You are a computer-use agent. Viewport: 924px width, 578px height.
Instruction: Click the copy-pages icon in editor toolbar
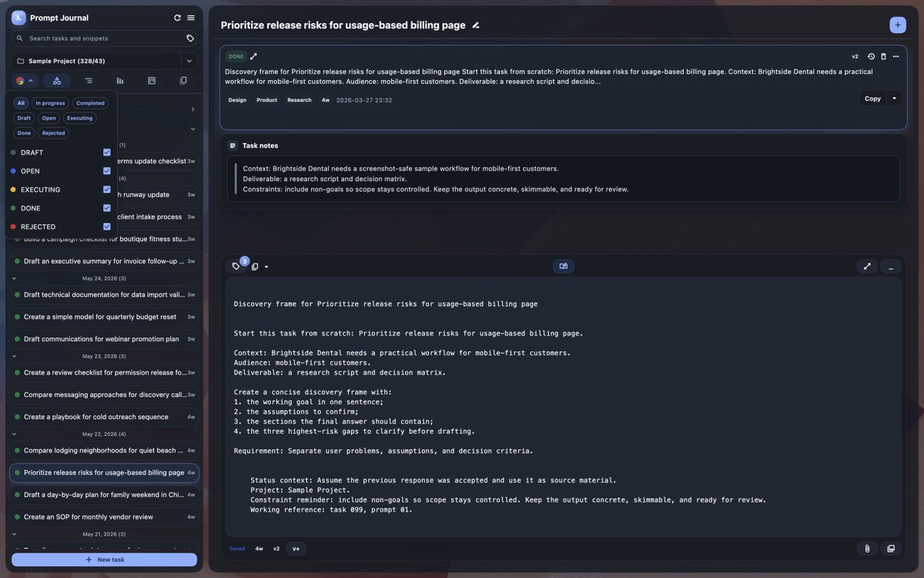255,267
